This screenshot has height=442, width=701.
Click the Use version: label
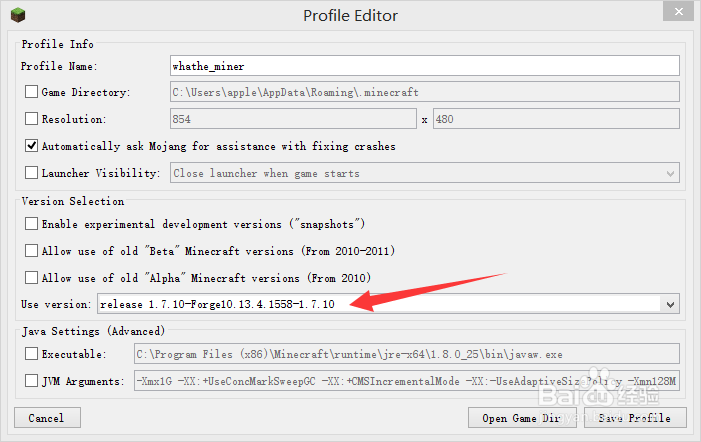pos(56,304)
